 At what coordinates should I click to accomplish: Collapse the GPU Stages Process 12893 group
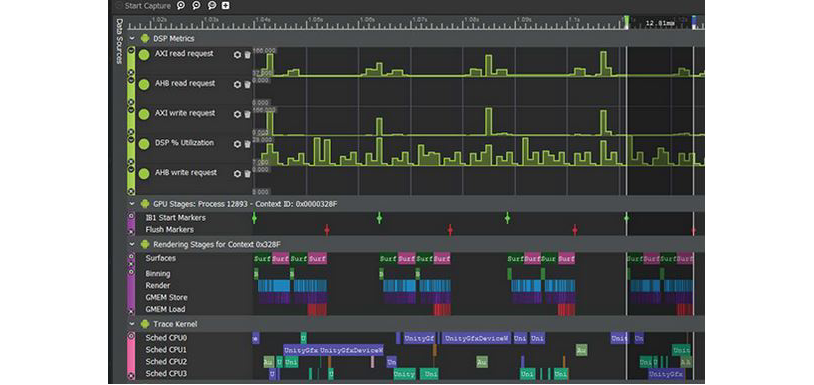coord(131,204)
